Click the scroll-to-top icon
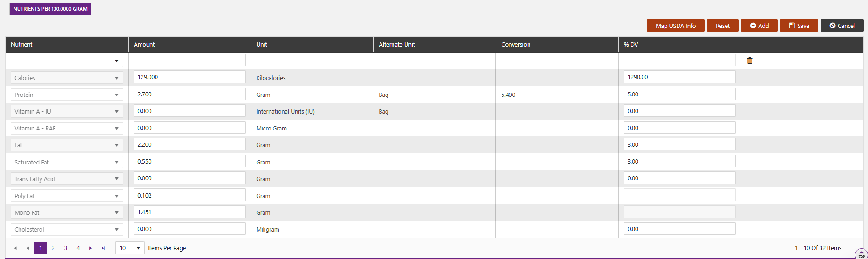Screen dimensions: 868x259 861,254
